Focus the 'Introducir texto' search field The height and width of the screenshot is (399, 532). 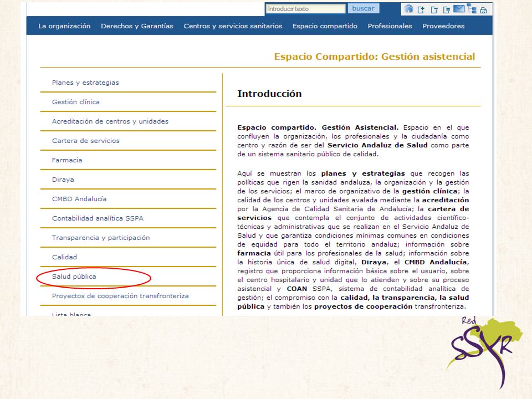tap(305, 9)
